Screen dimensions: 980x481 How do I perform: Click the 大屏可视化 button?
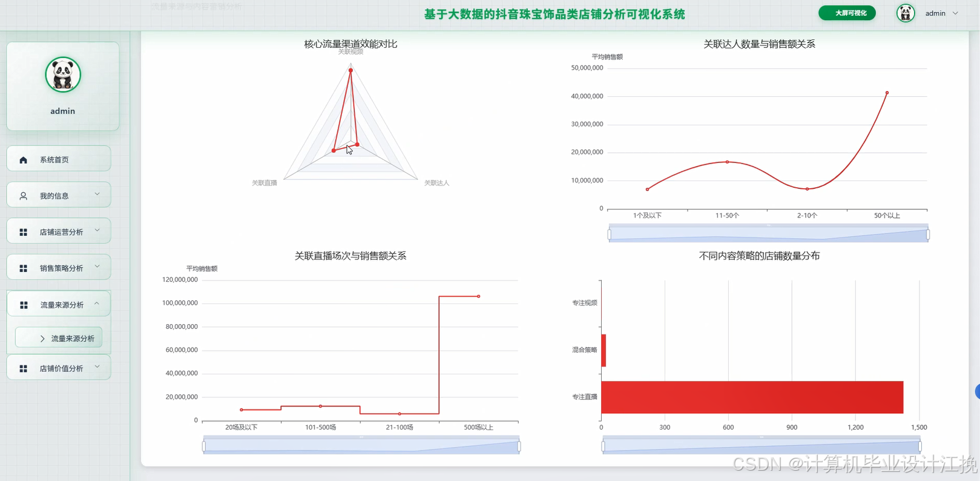point(847,13)
